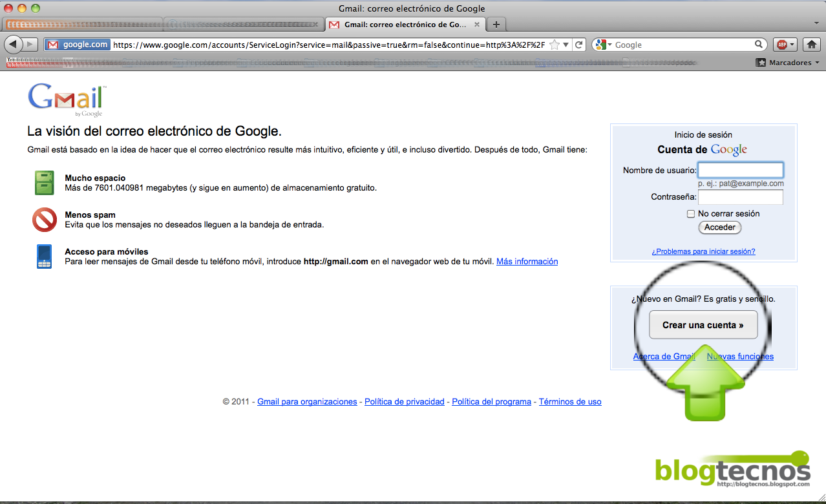Click the magnifier icon in the Google search bar
The width and height of the screenshot is (826, 504).
tap(759, 44)
